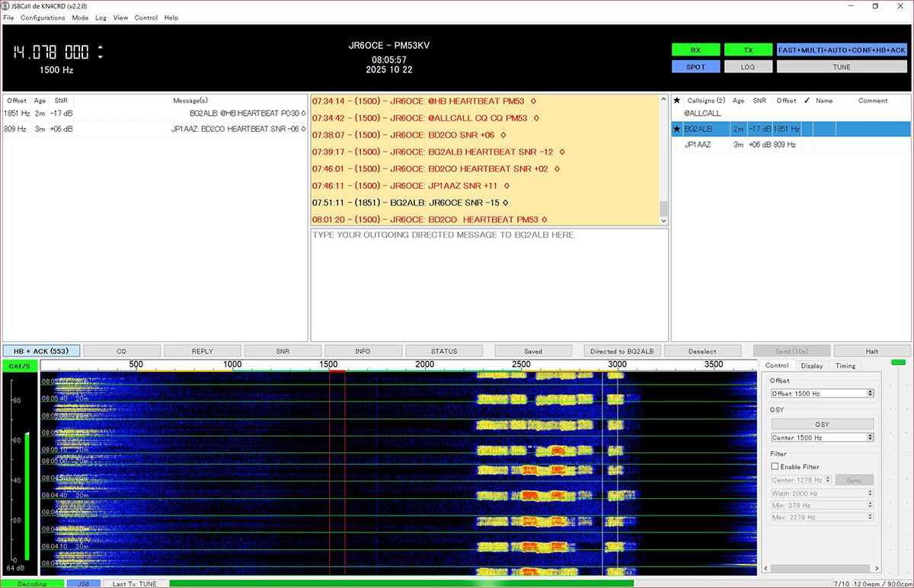Toggle the TX button
Image resolution: width=914 pixels, height=588 pixels.
click(748, 50)
